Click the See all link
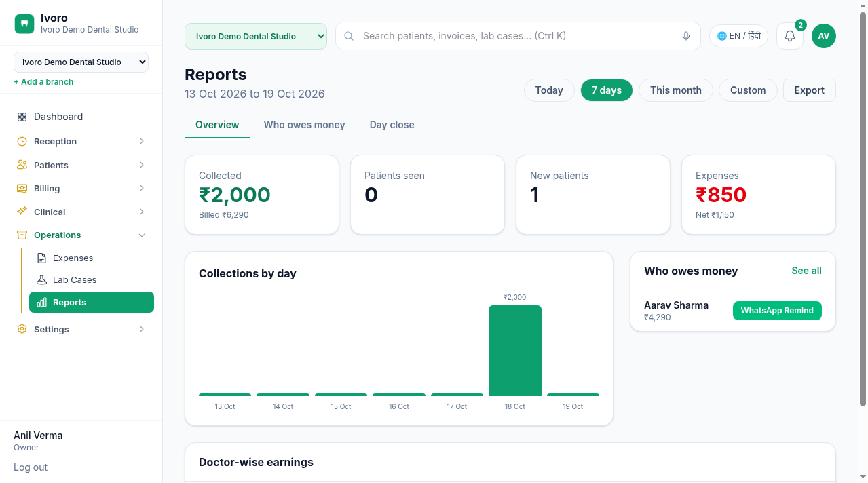Screen dimensions: 868x483 [x=806, y=271]
